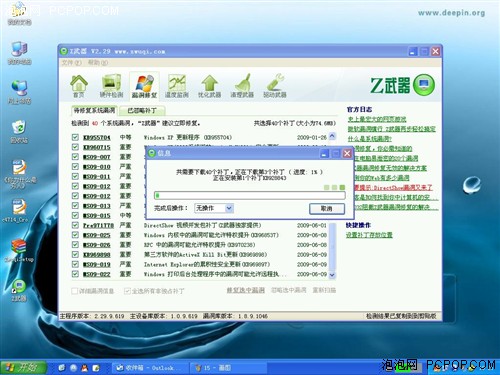Viewport: 500px width, 375px height.
Task: Click the patch list scroll-up arrow
Action: [332, 136]
